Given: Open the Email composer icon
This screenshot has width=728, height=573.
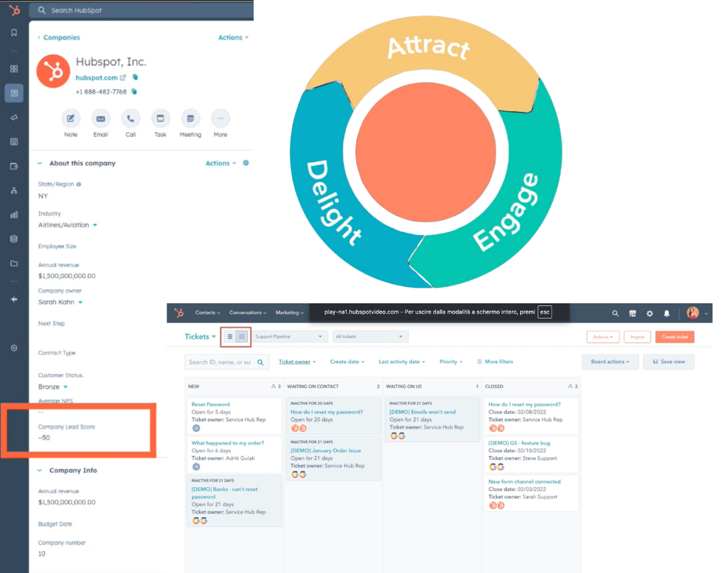Looking at the screenshot, I should (x=101, y=119).
